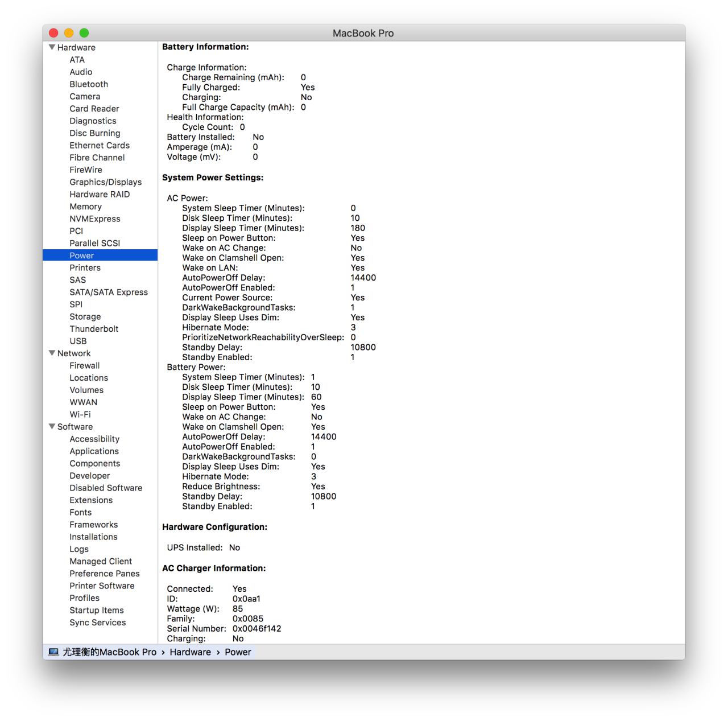Click Hardware in the path bar
Viewport: 728px width, 721px height.
pos(190,652)
